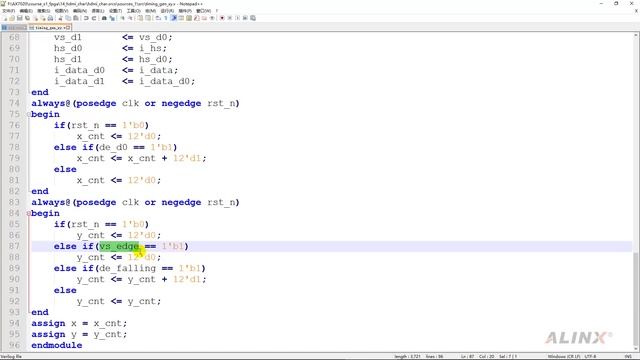Click de_falling on line 89
The image size is (640, 360).
pyautogui.click(x=127, y=268)
